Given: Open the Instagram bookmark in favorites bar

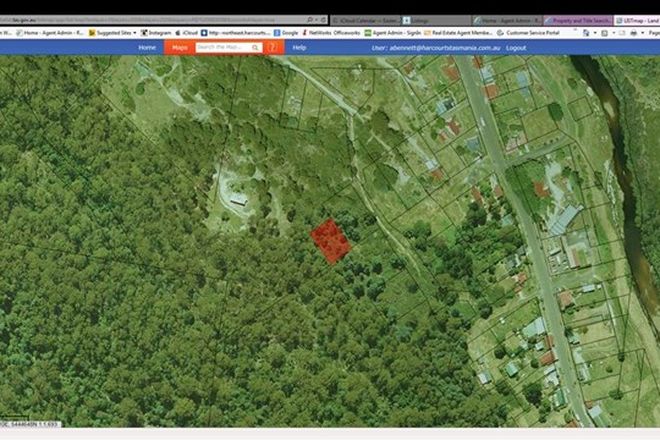Looking at the screenshot, I should pyautogui.click(x=153, y=33).
